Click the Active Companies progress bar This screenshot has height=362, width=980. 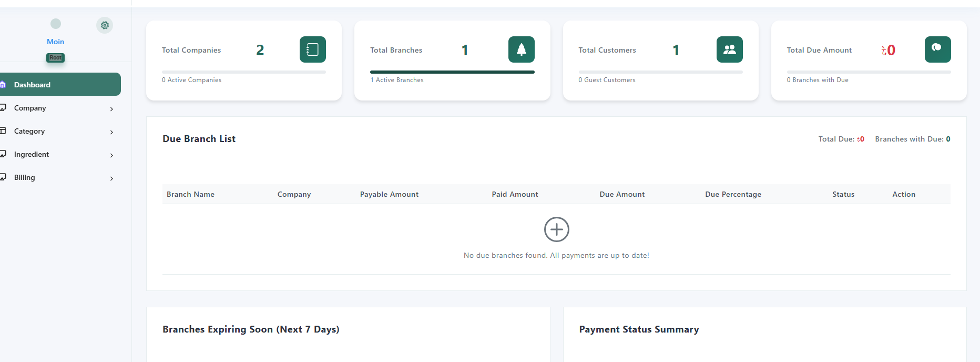(244, 72)
